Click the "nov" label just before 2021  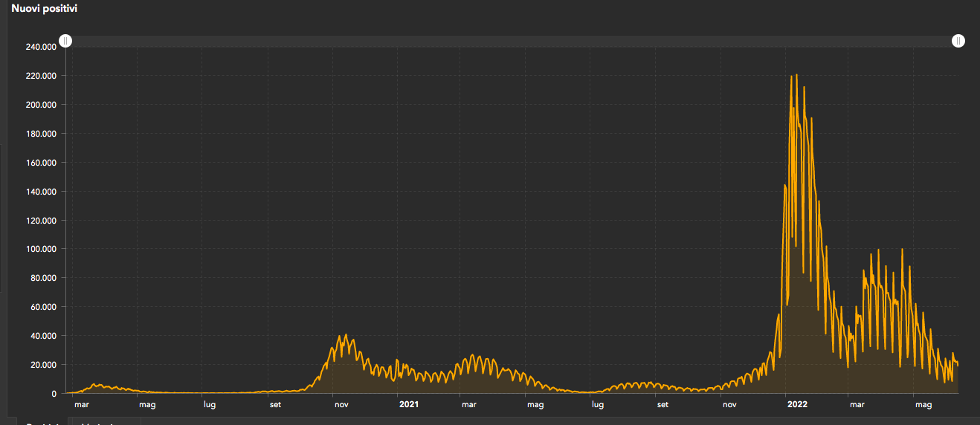341,405
